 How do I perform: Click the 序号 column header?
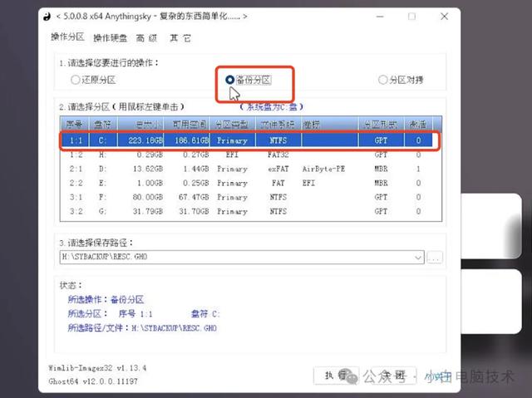pyautogui.click(x=74, y=124)
